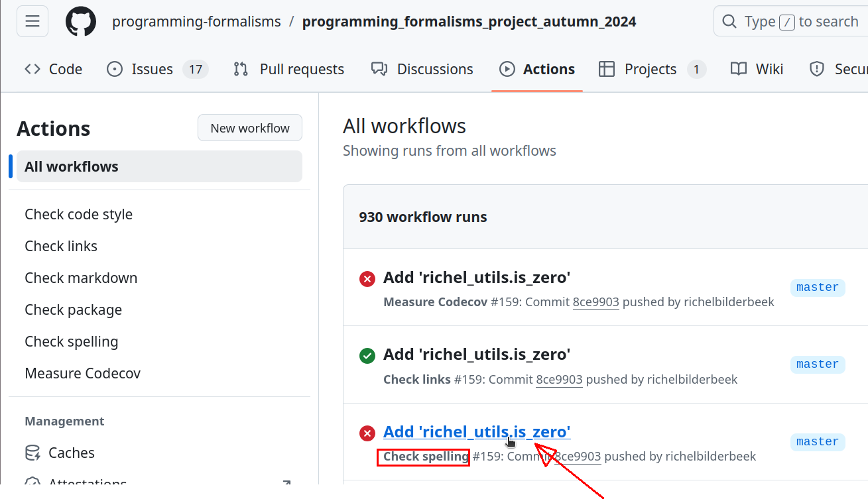Click the Caches database icon
The image size is (868, 499).
tap(32, 453)
